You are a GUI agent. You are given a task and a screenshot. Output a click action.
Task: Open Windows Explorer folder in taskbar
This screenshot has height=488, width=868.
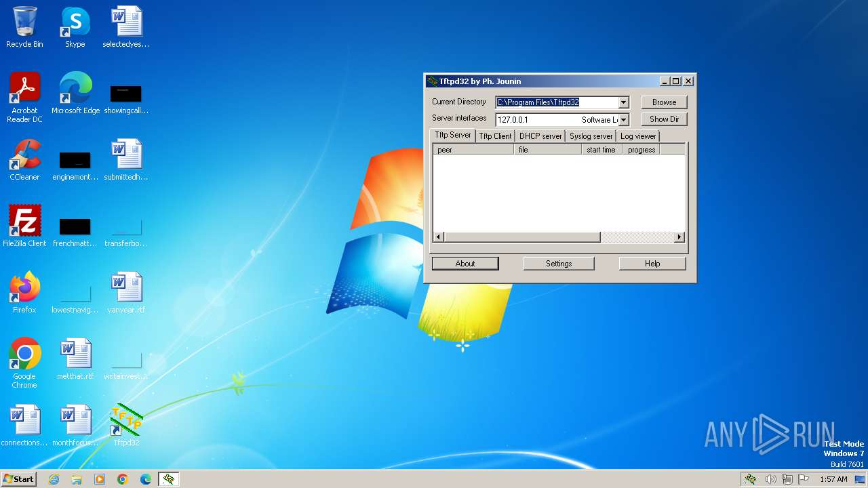pos(77,479)
